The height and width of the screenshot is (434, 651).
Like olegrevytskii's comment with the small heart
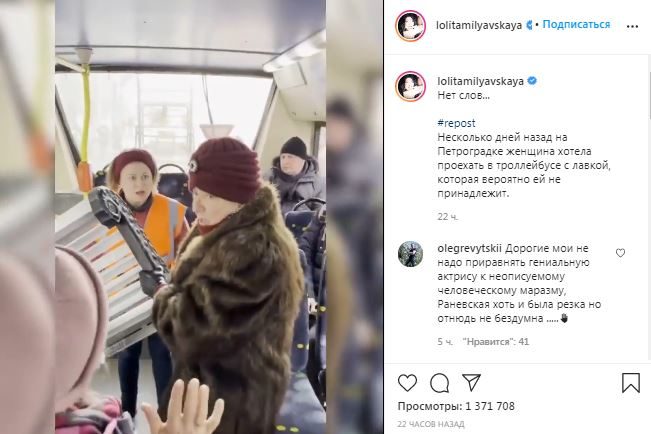[620, 253]
